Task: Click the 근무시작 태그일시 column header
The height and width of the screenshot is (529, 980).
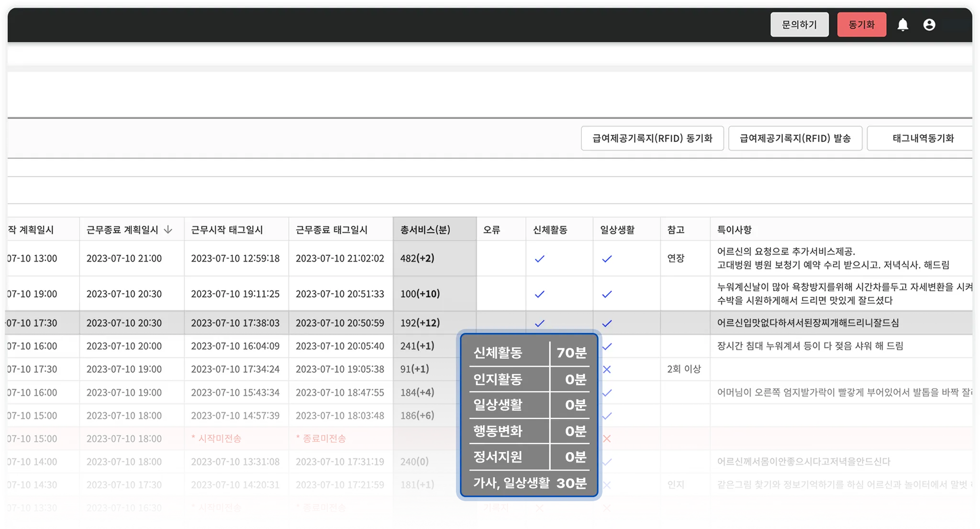Action: (x=227, y=230)
